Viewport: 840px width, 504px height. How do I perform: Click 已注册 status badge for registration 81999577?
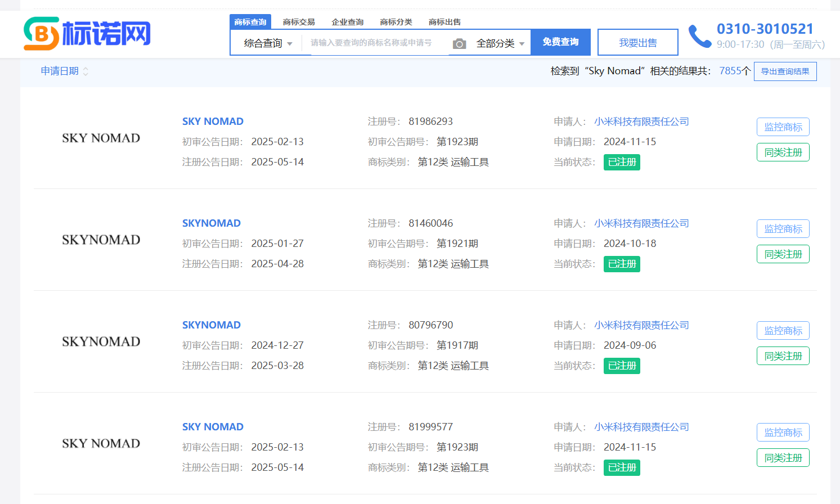622,467
